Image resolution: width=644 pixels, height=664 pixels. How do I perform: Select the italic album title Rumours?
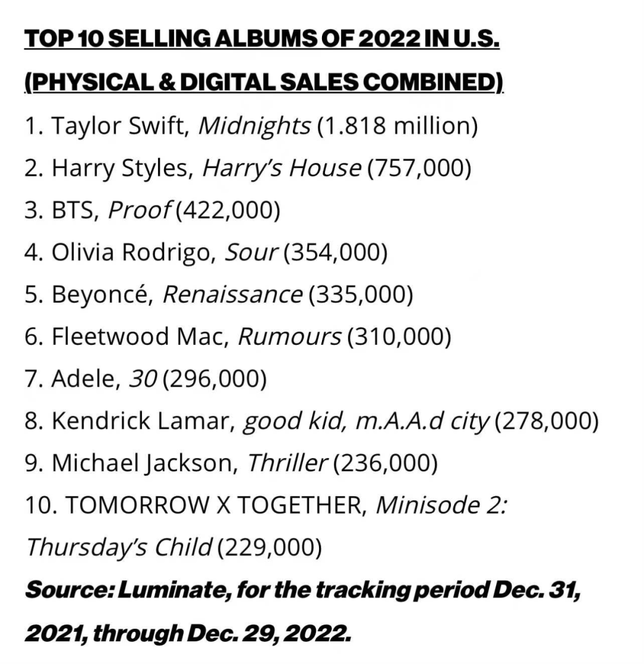tap(290, 337)
